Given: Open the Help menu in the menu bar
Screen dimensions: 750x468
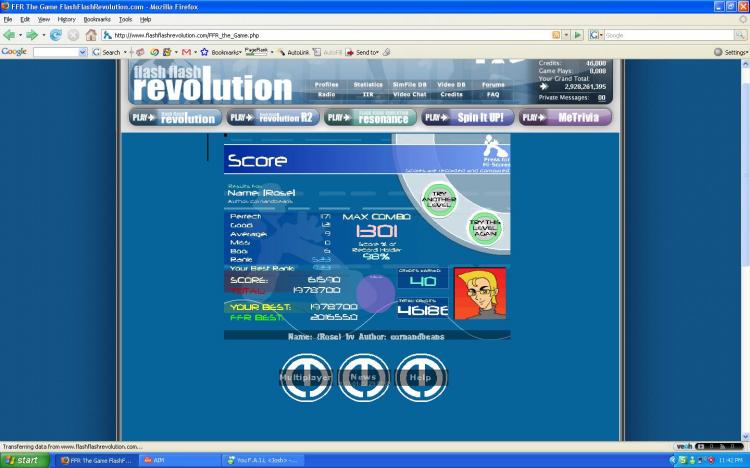Looking at the screenshot, I should [145, 20].
